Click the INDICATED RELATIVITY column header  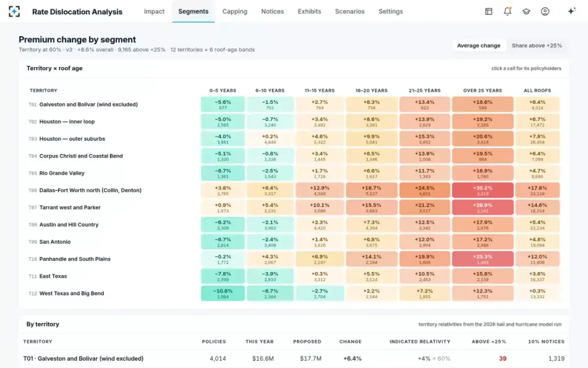point(420,342)
